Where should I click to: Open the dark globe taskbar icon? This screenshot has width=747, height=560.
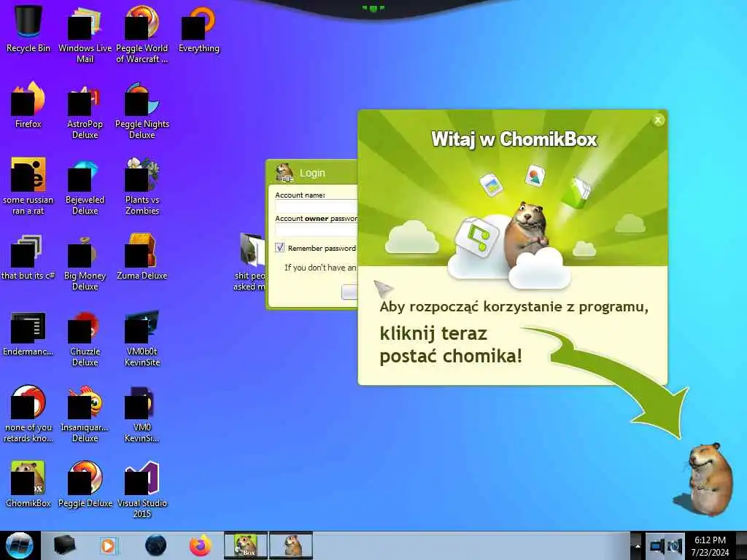coord(155,545)
